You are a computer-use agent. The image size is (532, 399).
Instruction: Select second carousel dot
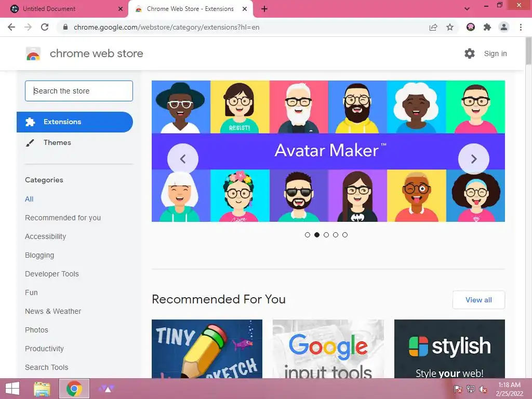coord(317,235)
